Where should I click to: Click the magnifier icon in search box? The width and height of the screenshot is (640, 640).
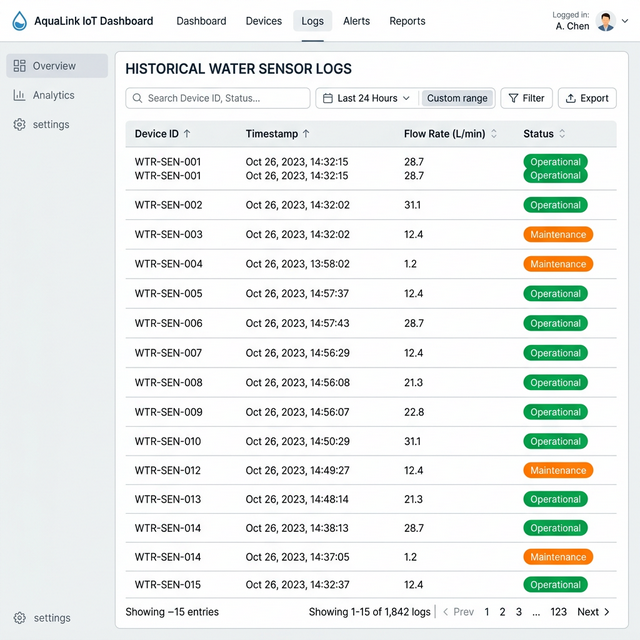coord(136,98)
